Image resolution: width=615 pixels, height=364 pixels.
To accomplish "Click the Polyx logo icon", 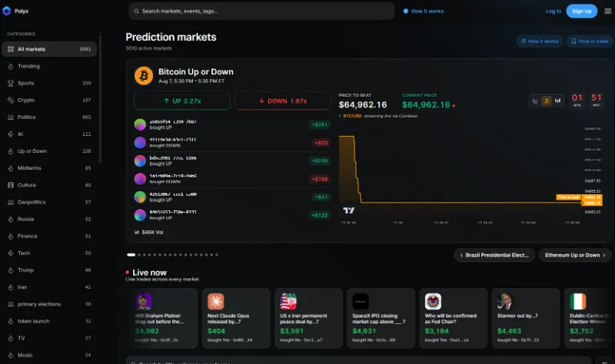I will coord(7,11).
